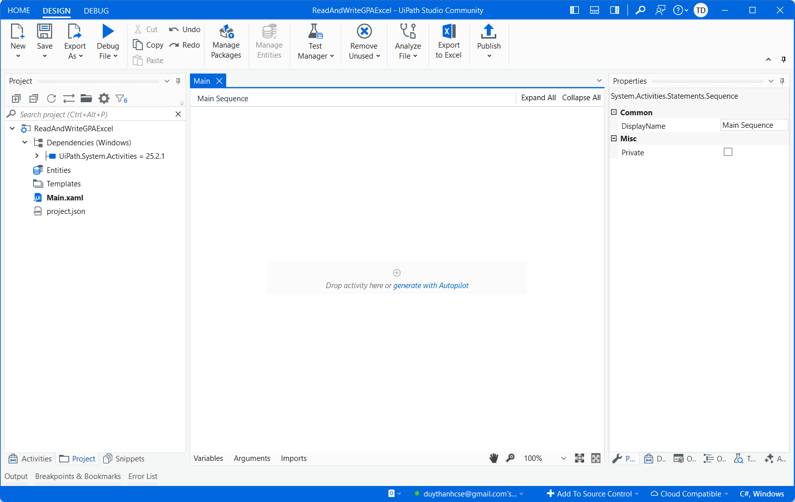Click Analyze File stethoscope icon
Screen dimensions: 795x502
pos(408,31)
